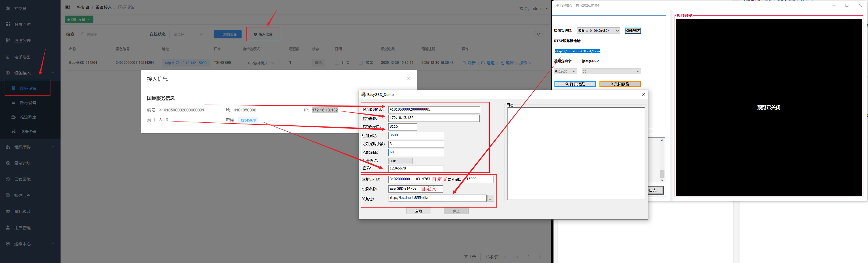Click the 关键字 search input

point(110,34)
